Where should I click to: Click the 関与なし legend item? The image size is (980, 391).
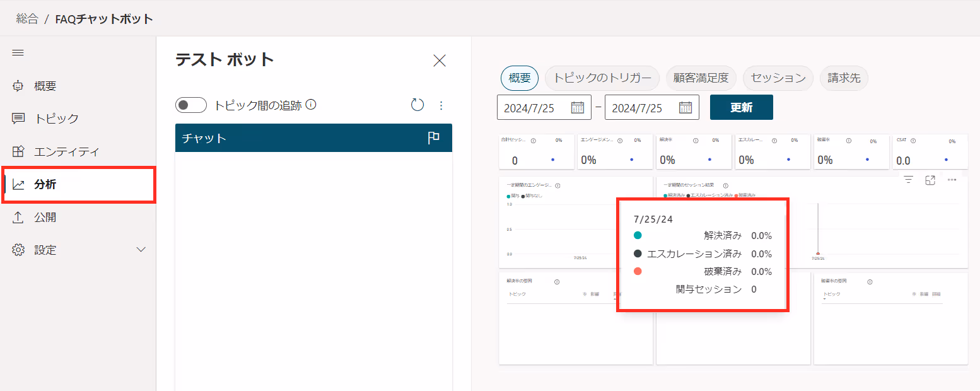532,195
